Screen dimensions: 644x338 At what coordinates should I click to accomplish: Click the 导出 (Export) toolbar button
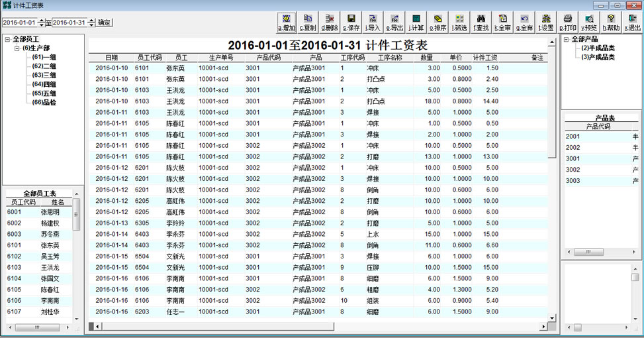(x=394, y=23)
